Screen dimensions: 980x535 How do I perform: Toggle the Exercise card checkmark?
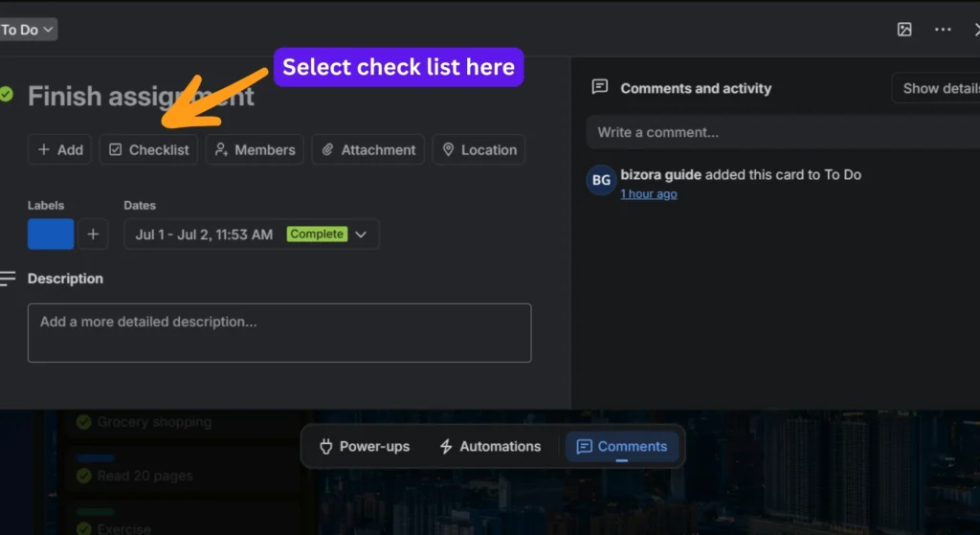(84, 528)
